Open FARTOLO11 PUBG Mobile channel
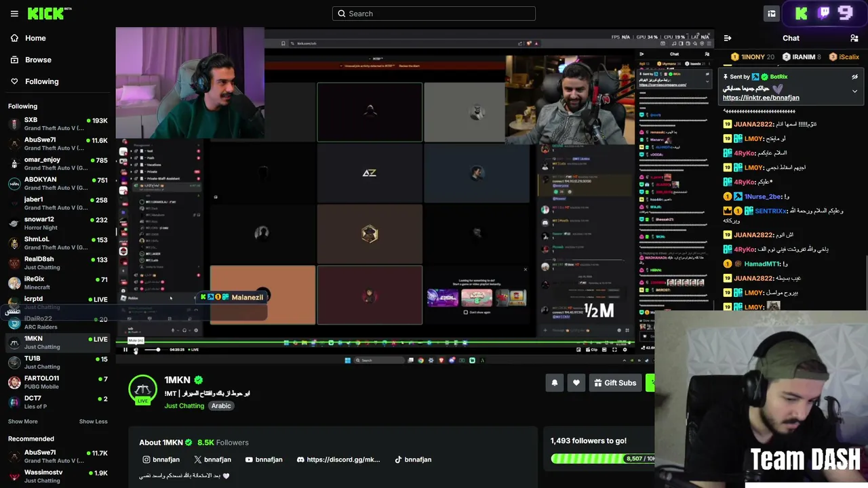Image resolution: width=868 pixels, height=488 pixels. 58,382
